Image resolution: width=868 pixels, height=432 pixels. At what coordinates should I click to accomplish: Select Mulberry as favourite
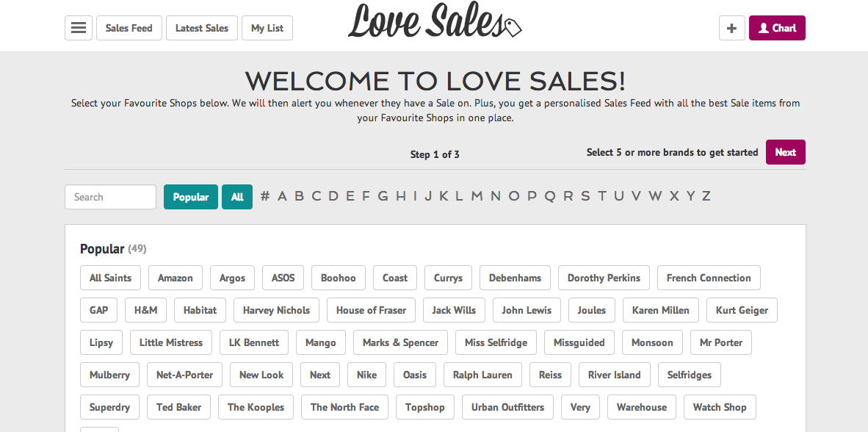109,375
